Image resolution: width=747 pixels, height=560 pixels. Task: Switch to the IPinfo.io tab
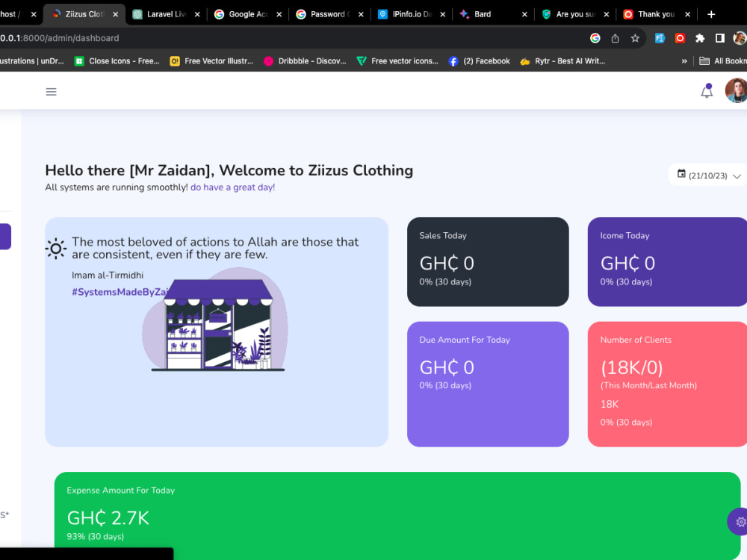pyautogui.click(x=411, y=14)
